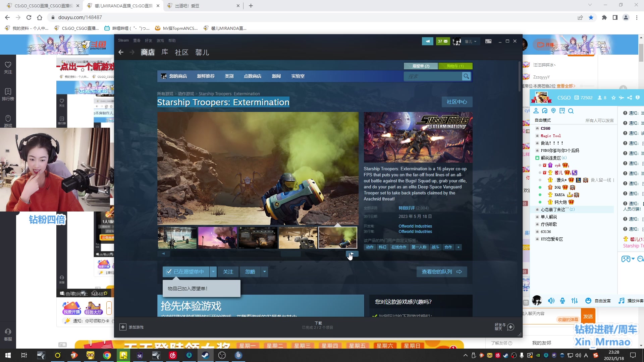
Task: Click the voice chat speaker volume icon
Action: point(551,301)
